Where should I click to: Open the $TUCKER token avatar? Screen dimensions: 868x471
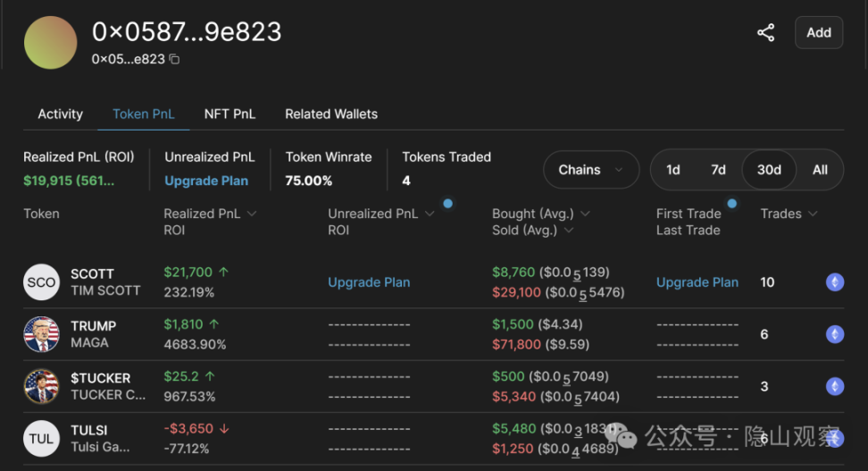click(x=41, y=386)
